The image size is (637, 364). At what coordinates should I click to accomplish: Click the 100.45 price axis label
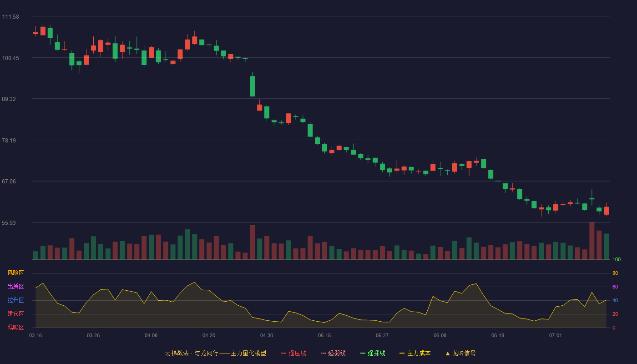pyautogui.click(x=10, y=58)
